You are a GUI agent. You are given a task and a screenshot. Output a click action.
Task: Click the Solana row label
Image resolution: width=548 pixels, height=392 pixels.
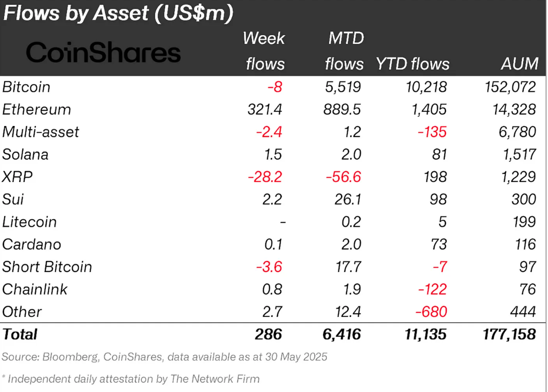point(26,154)
